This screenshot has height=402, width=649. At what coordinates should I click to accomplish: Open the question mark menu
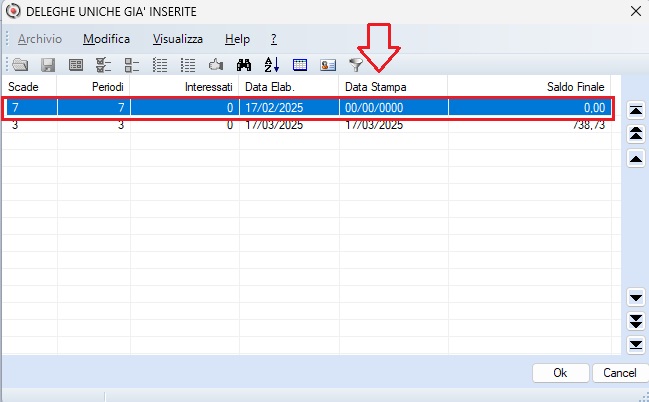click(274, 39)
